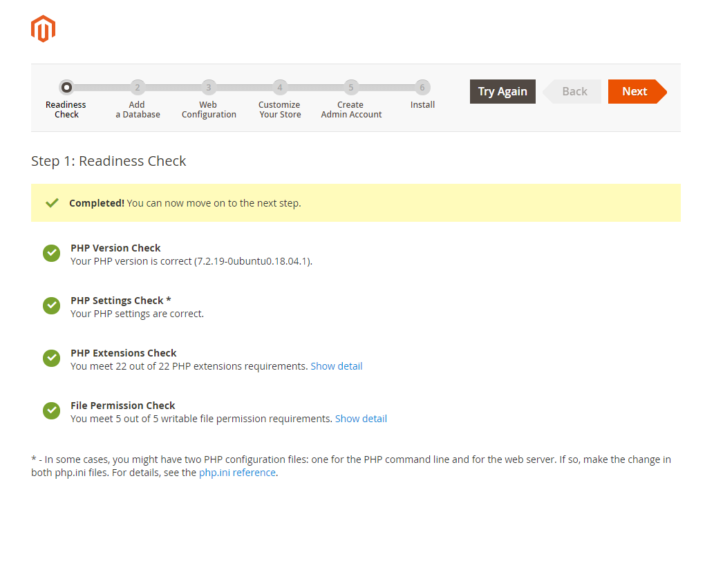
Task: Click step 3 circle for Web Configuration
Action: tap(209, 88)
